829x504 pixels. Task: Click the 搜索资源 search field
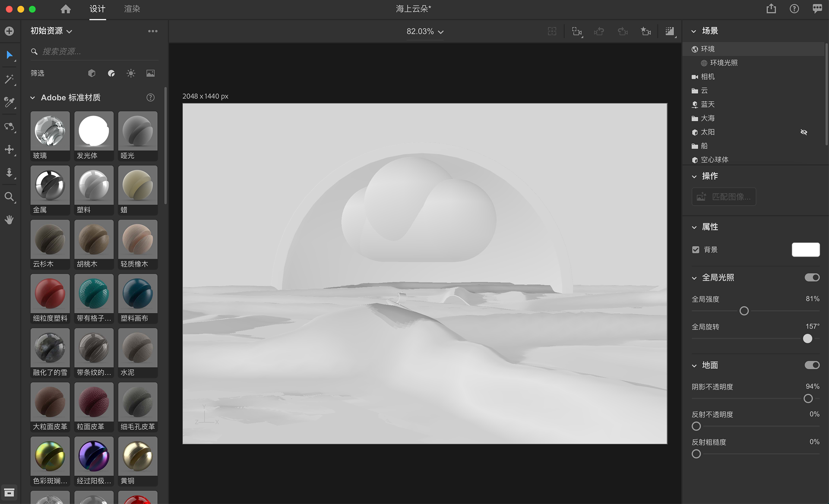[x=95, y=51]
